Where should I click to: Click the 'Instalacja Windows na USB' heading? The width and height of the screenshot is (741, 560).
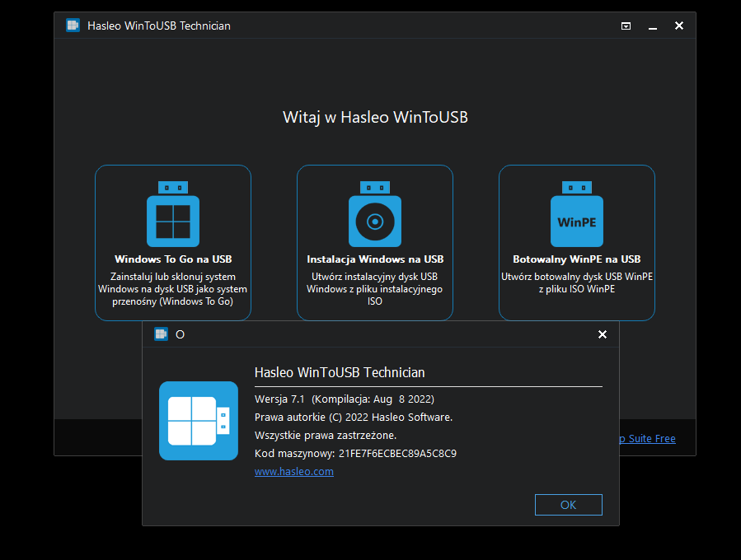(x=375, y=259)
